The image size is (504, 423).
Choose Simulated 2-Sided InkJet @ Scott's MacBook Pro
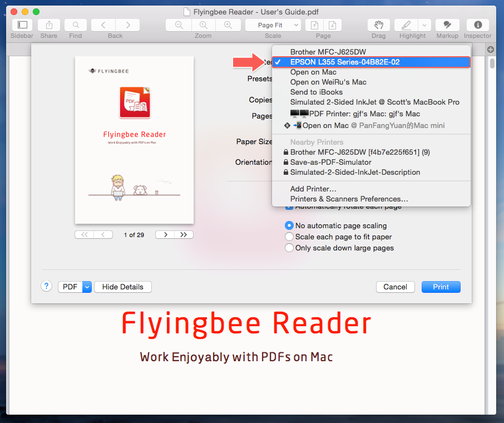click(x=371, y=102)
